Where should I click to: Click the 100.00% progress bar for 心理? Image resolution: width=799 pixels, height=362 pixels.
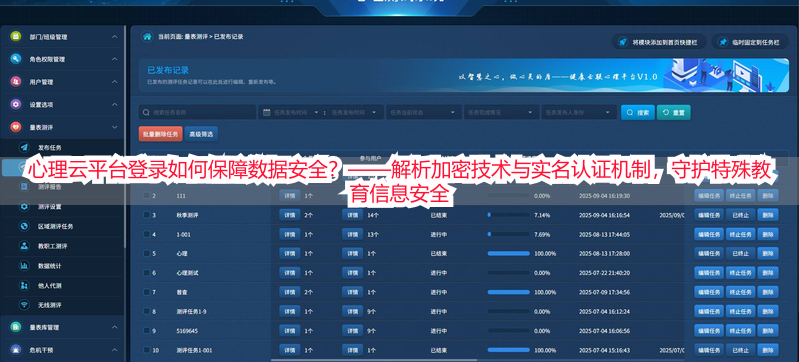click(x=509, y=253)
